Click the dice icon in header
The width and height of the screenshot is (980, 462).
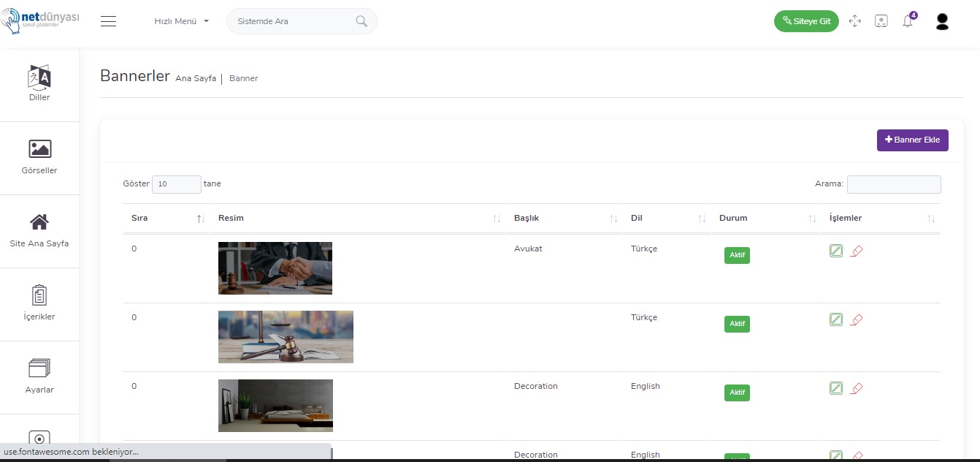pyautogui.click(x=881, y=21)
